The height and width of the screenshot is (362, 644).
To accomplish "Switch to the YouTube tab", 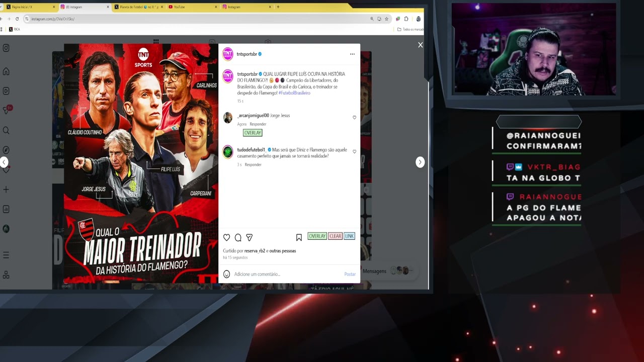I will coord(192,7).
